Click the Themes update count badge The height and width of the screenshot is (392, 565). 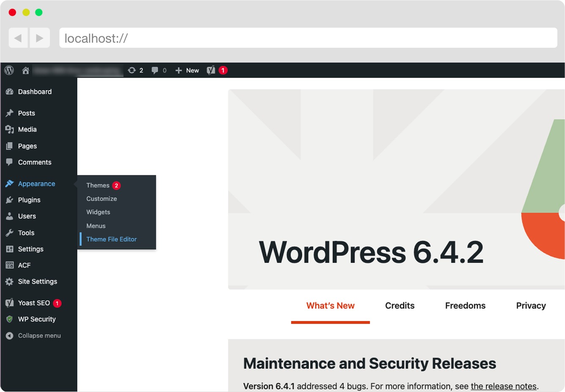coord(116,185)
